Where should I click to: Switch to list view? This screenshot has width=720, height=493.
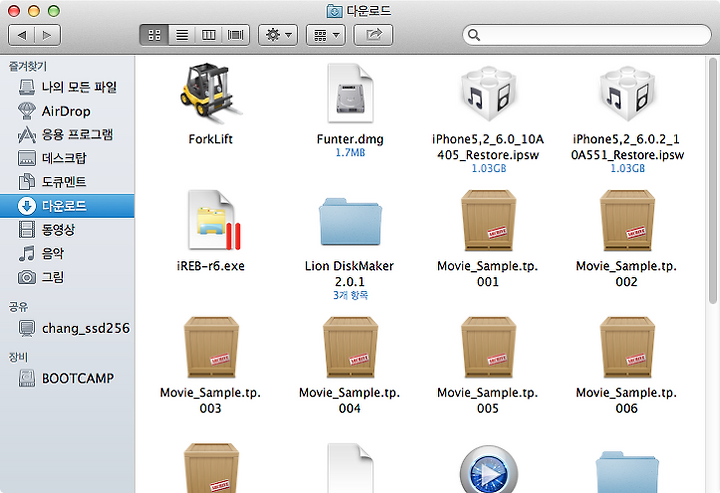[182, 35]
